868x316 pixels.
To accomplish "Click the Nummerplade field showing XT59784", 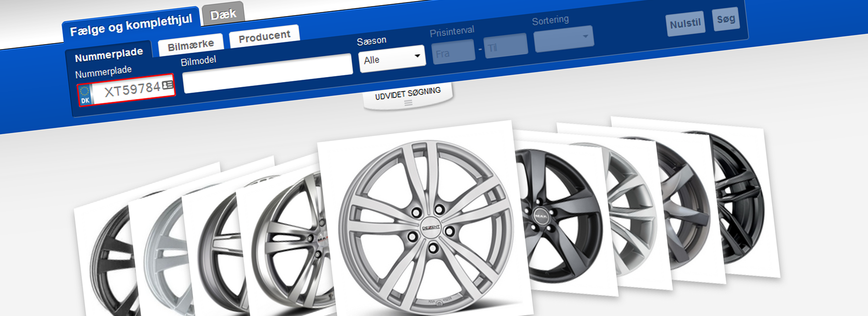I will click(127, 90).
